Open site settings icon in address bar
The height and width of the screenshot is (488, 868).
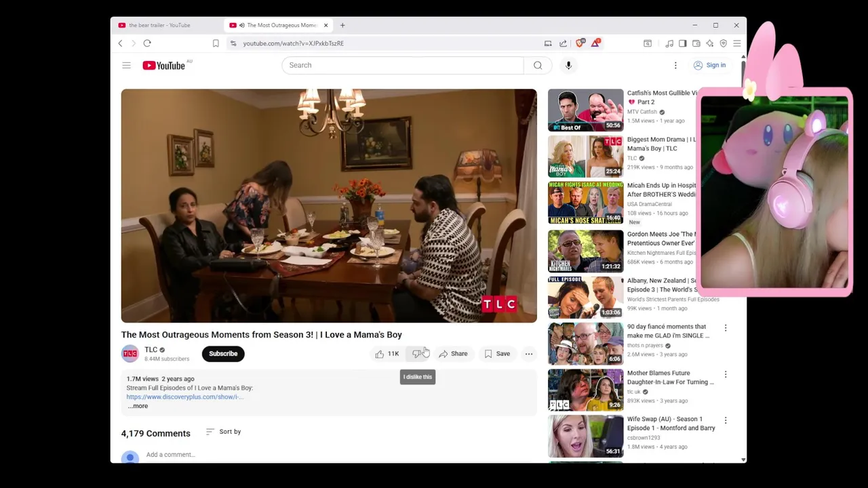(x=233, y=43)
